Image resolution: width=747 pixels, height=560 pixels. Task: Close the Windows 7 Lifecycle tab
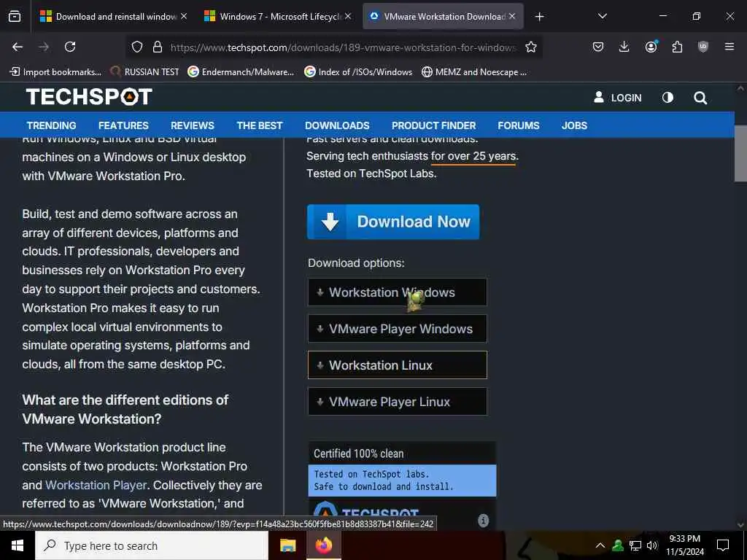tap(348, 16)
